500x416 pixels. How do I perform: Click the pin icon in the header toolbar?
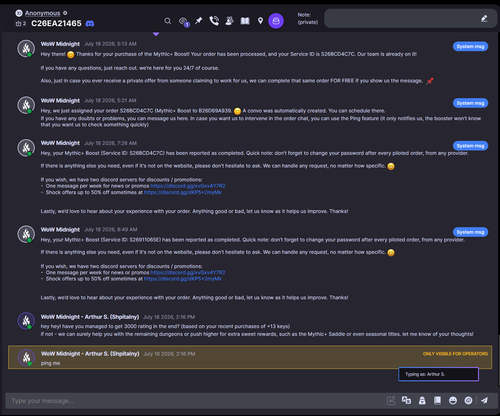(x=199, y=21)
